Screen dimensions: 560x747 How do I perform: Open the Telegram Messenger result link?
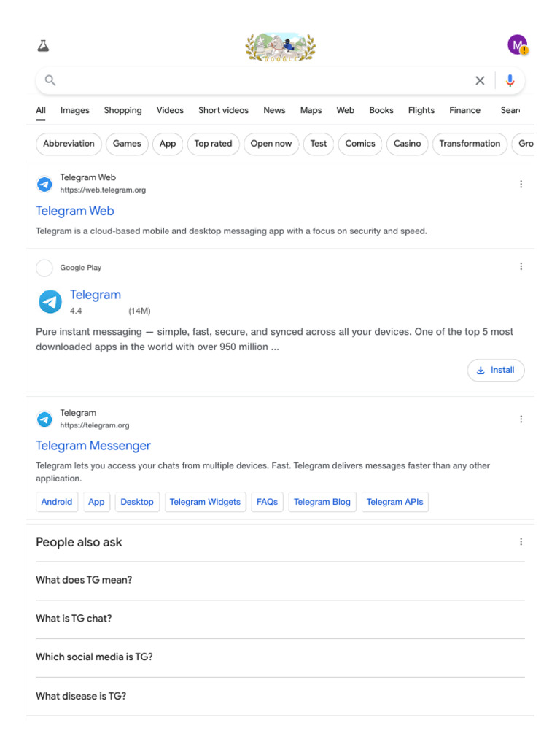pos(93,446)
